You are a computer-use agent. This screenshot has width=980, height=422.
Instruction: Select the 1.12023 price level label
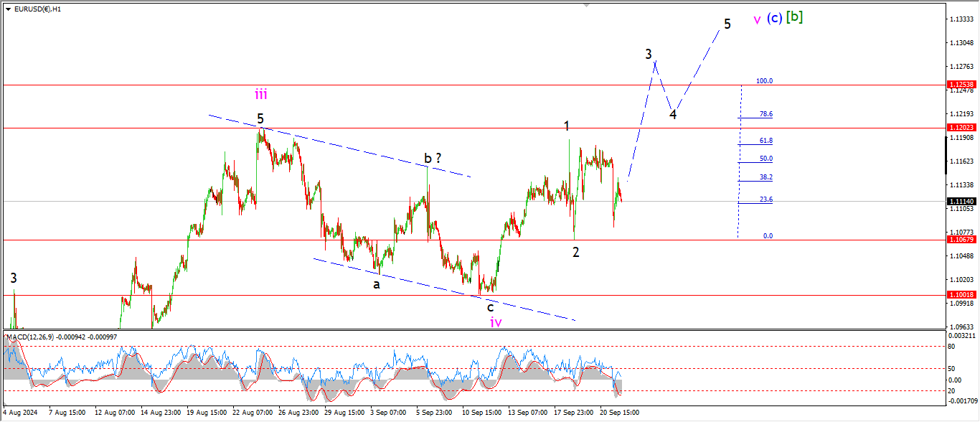(x=961, y=128)
